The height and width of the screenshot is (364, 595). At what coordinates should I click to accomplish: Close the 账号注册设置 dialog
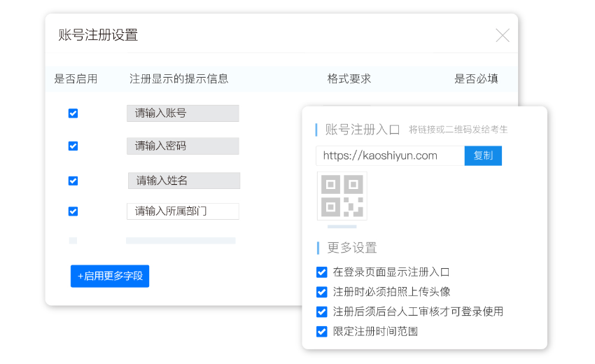tap(502, 35)
